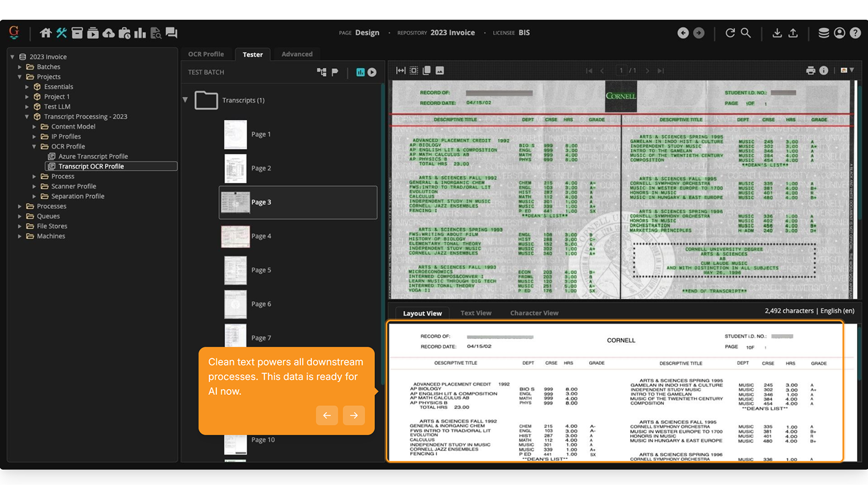Select Page 6 in the batch list
This screenshot has width=868, height=495.
click(260, 304)
